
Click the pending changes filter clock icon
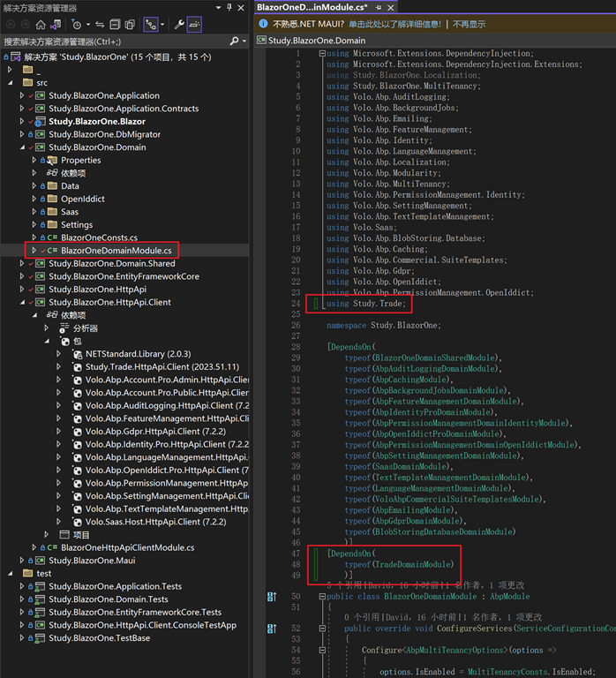click(x=77, y=25)
